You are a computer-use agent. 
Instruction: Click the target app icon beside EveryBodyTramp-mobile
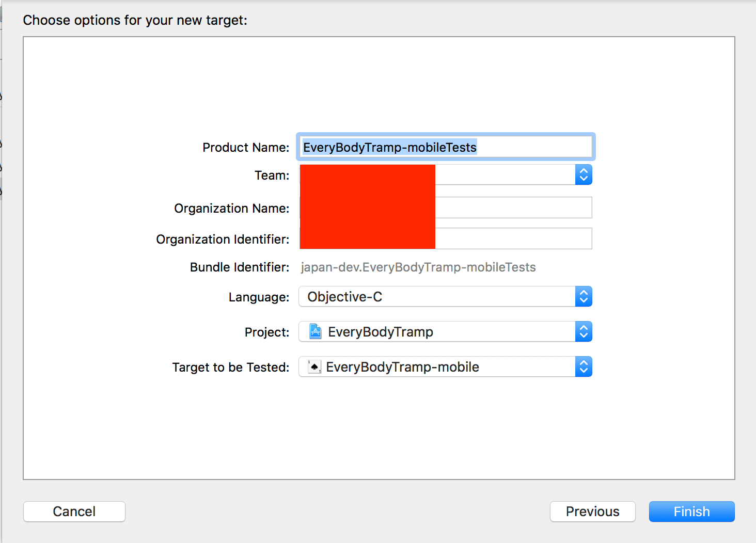[x=314, y=366]
